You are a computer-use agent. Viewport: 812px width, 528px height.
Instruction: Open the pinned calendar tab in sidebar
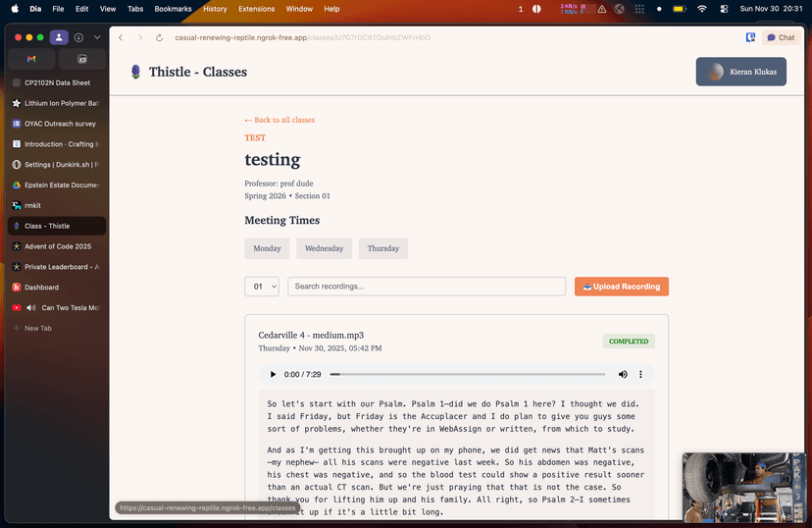click(82, 59)
